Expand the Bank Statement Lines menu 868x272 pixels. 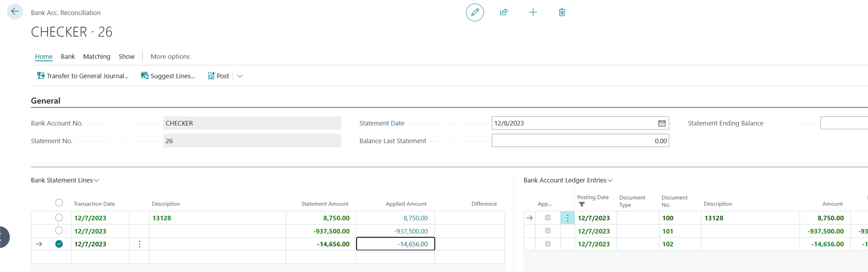pos(65,180)
